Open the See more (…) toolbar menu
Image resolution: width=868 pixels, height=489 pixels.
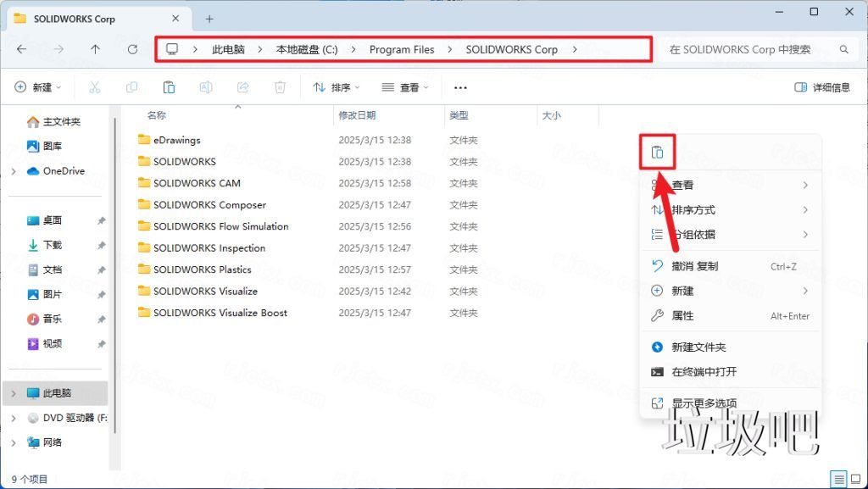(x=462, y=87)
